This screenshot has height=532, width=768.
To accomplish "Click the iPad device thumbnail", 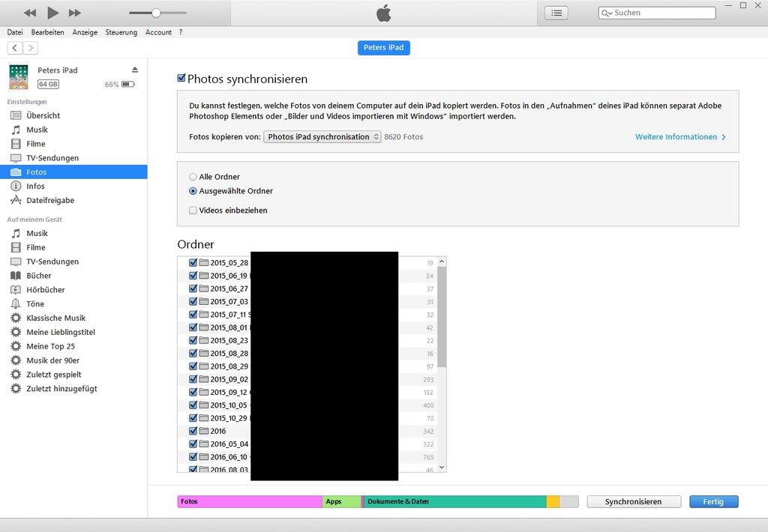I will coord(19,77).
